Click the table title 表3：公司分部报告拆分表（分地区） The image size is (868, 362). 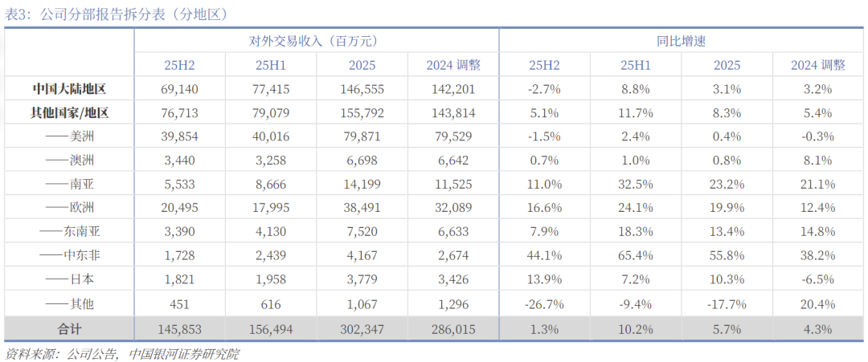click(x=116, y=14)
